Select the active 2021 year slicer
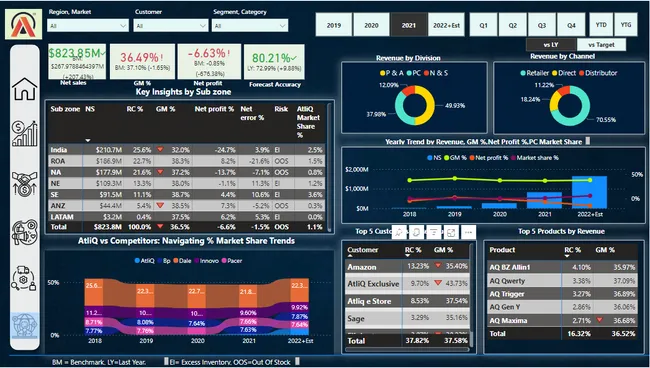The height and width of the screenshot is (368, 650). 409,25
